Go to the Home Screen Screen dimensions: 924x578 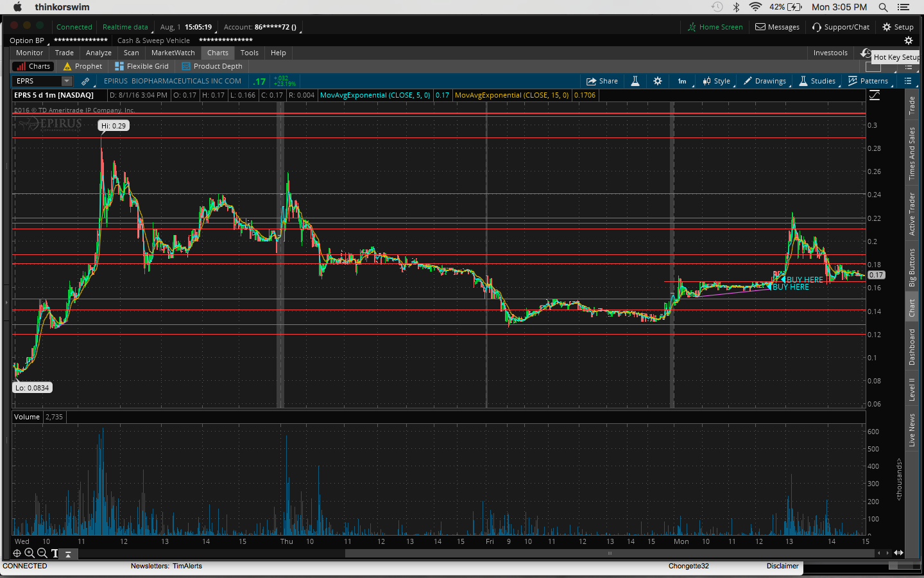715,27
